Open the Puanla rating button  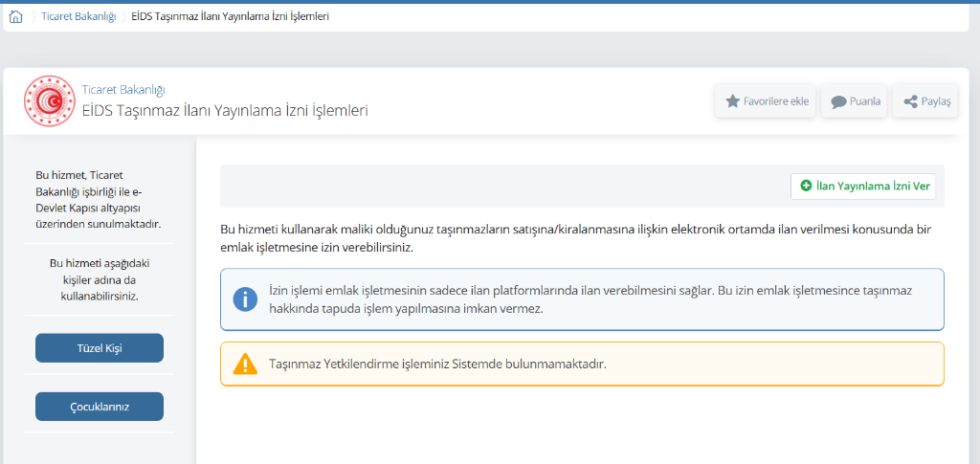pos(855,101)
